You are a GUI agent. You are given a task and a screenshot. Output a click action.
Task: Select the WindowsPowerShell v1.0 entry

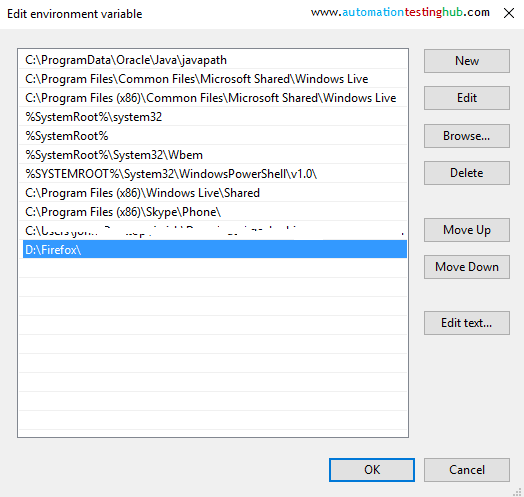[x=213, y=174]
